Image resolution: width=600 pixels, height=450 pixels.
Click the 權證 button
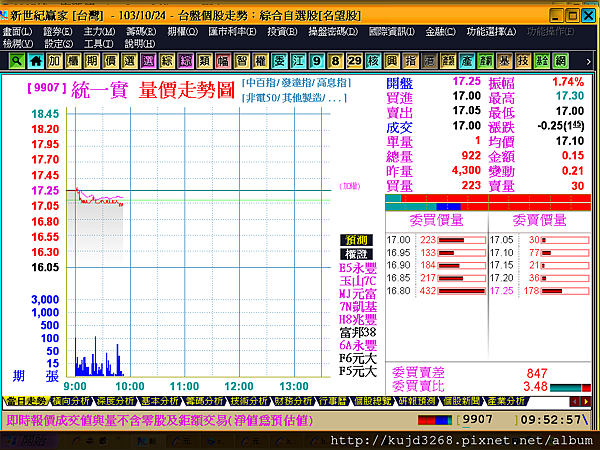(356, 254)
